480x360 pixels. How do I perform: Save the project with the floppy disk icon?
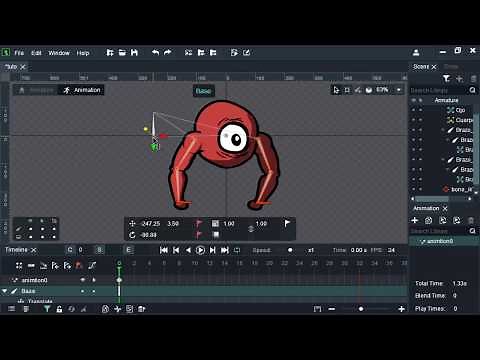[x=134, y=53]
